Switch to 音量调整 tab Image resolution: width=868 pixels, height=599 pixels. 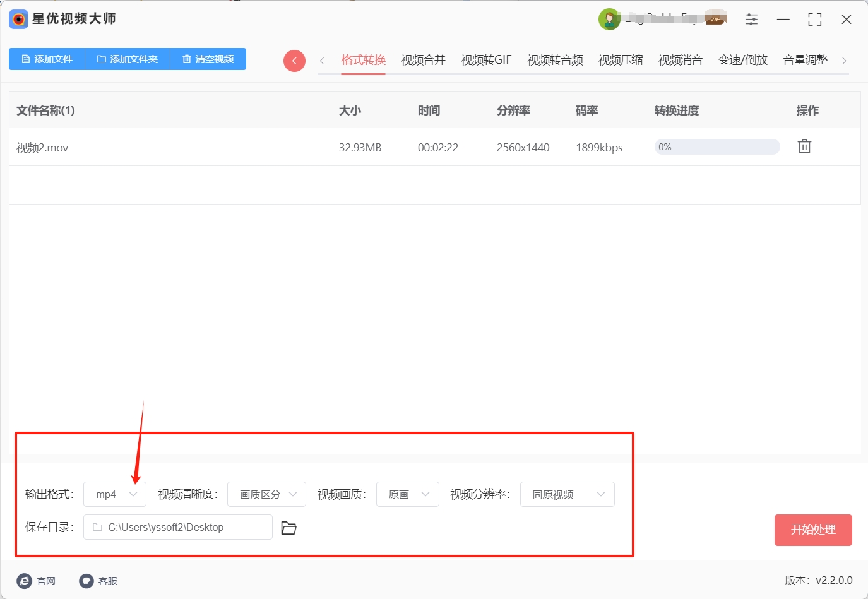[805, 60]
